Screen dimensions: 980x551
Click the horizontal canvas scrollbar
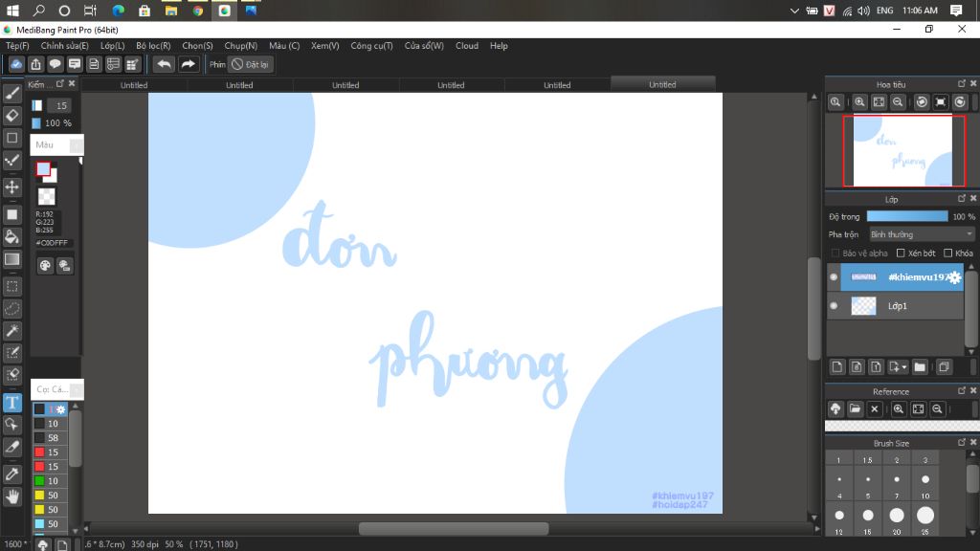click(453, 528)
